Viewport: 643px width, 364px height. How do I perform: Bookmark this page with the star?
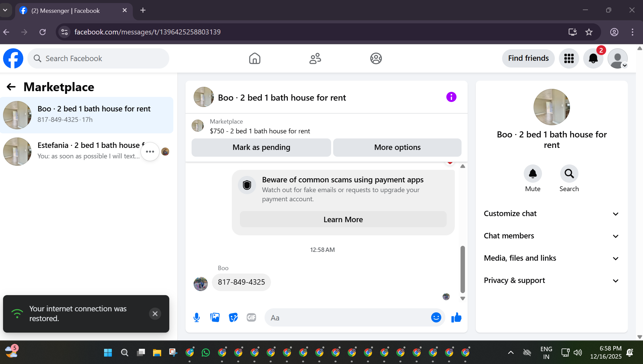[589, 32]
